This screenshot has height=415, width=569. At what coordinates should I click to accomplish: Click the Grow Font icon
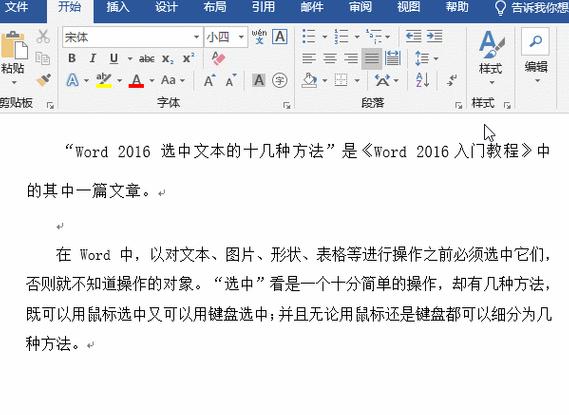click(209, 81)
